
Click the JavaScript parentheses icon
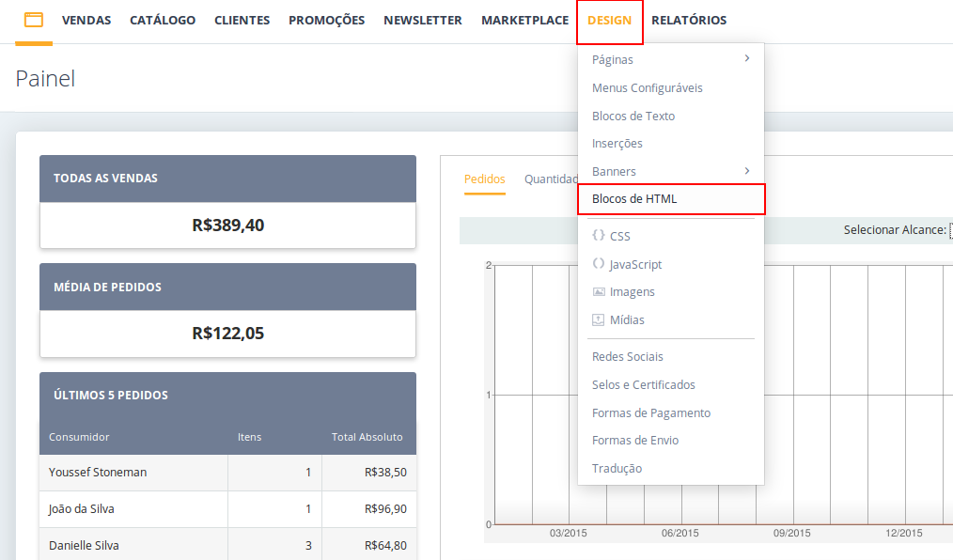[598, 264]
